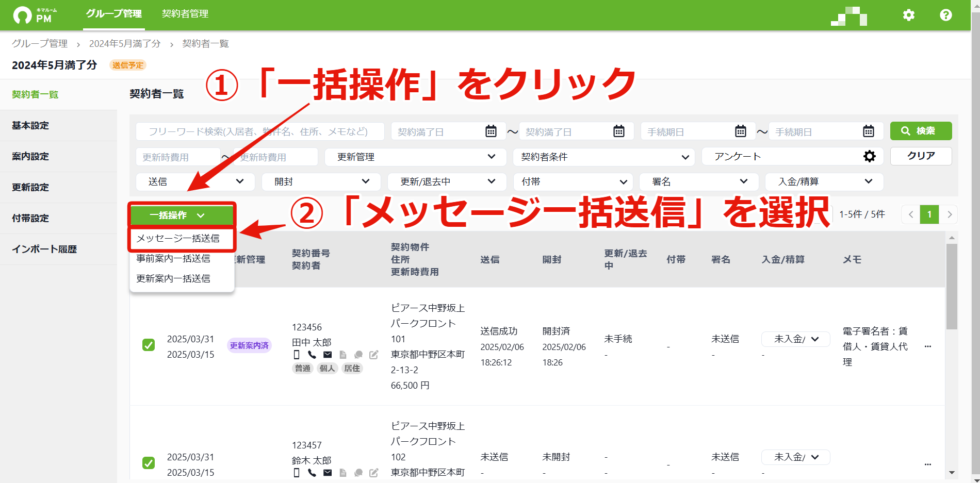
Task: Click mobile phone icon for 田中 太郎
Action: coord(297,355)
